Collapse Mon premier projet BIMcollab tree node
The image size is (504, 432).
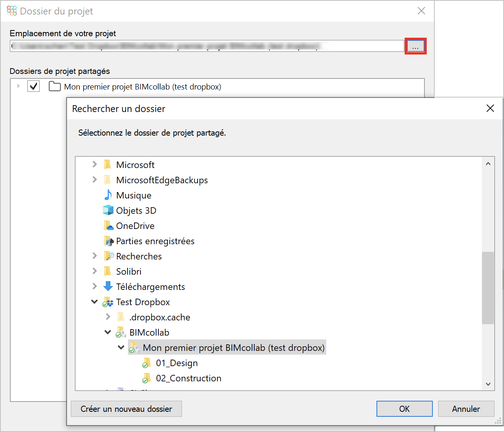click(x=121, y=347)
